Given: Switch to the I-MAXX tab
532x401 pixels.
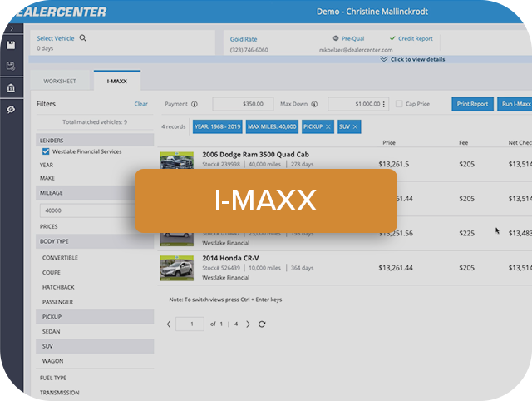Looking at the screenshot, I should pyautogui.click(x=117, y=82).
